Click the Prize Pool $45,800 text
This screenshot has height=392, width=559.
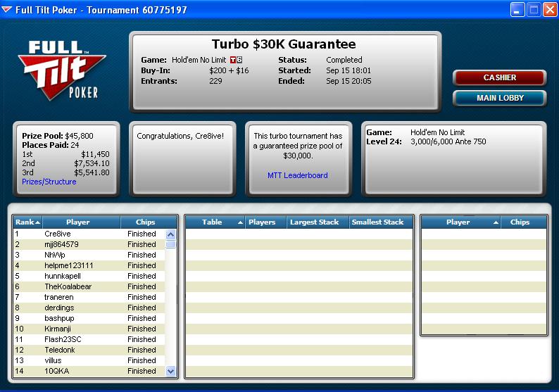click(58, 136)
